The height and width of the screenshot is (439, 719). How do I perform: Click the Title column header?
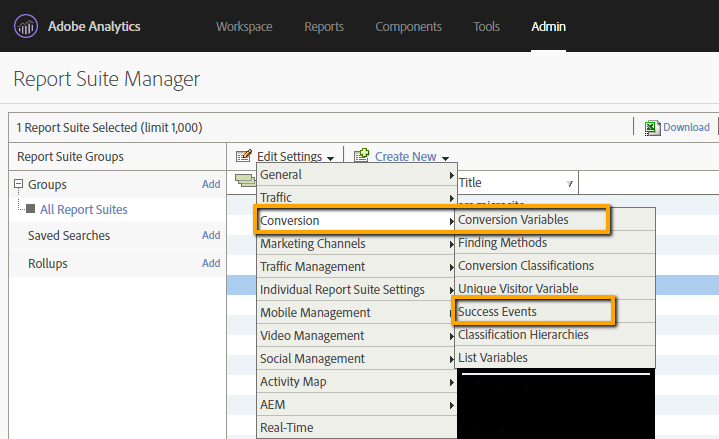coord(518,183)
